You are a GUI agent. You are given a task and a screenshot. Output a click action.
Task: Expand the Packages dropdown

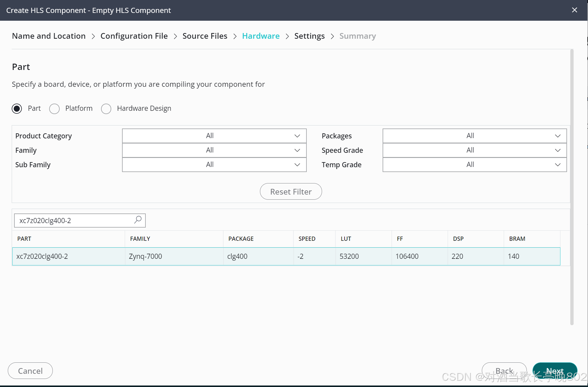point(474,136)
